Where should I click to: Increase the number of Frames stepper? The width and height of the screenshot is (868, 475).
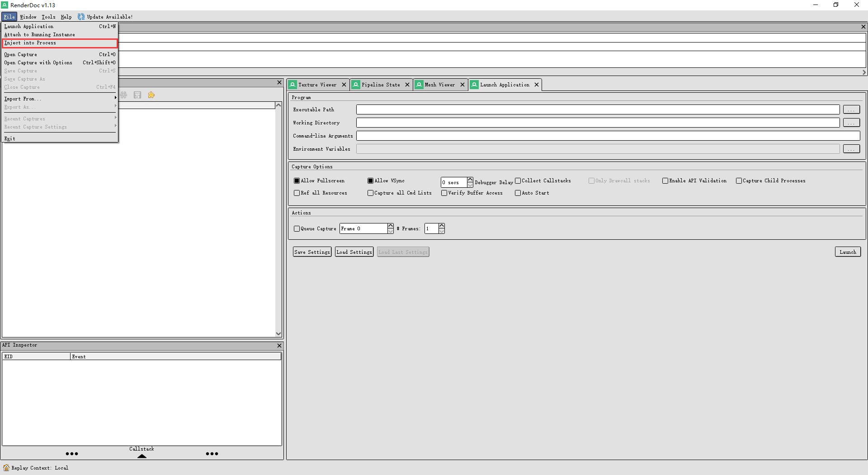(442, 226)
